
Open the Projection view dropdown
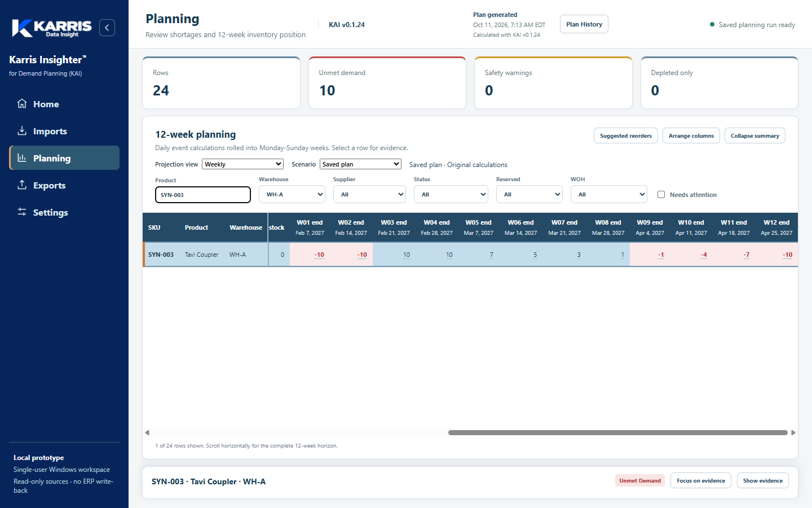(x=242, y=164)
